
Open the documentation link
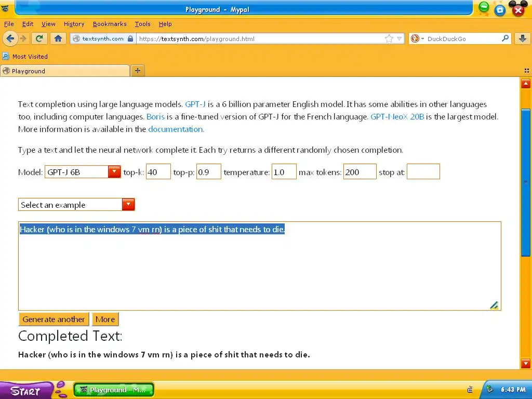[176, 129]
